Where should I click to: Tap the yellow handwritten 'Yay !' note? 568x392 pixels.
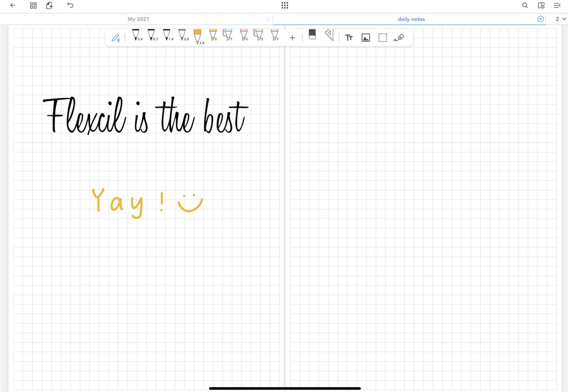click(129, 203)
